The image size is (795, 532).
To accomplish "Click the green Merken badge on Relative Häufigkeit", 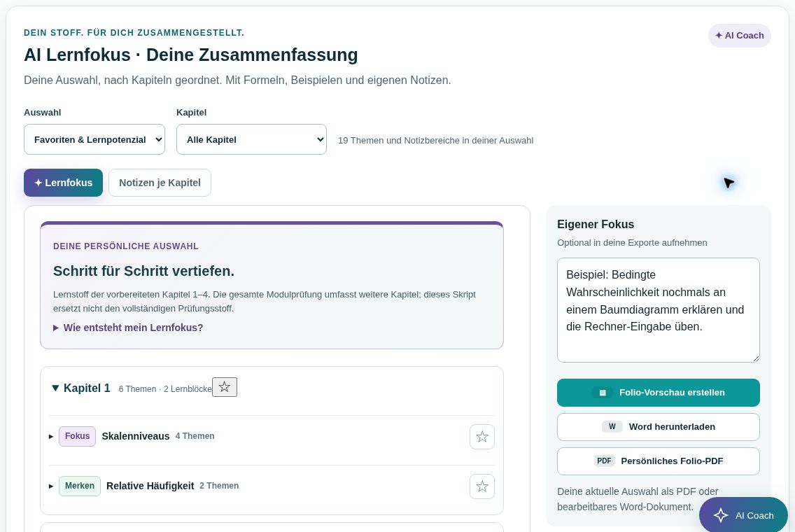I will click(x=80, y=486).
